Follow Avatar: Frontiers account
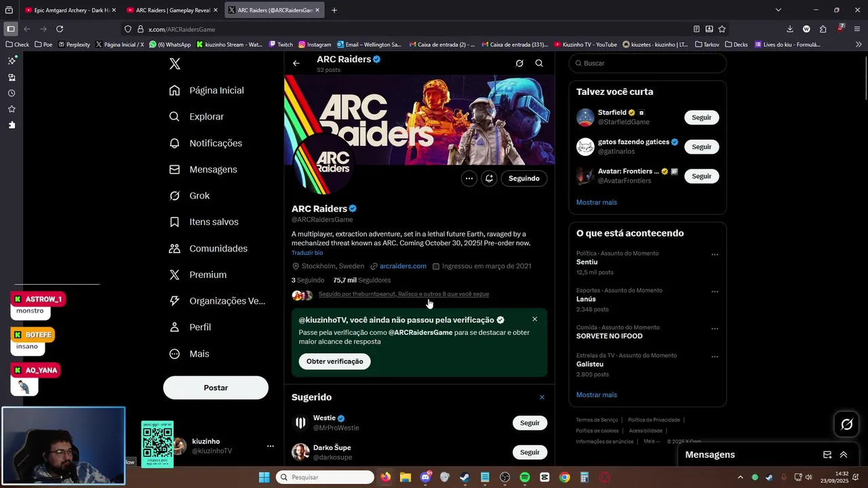The image size is (868, 488). [701, 176]
